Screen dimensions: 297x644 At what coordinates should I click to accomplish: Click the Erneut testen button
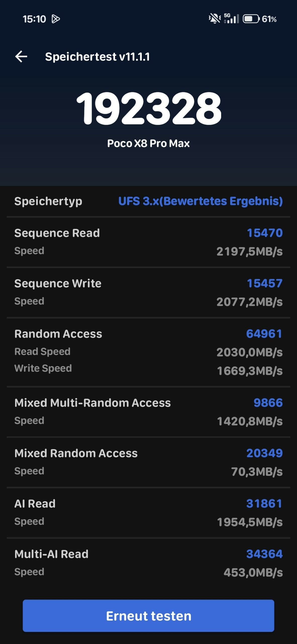click(148, 616)
